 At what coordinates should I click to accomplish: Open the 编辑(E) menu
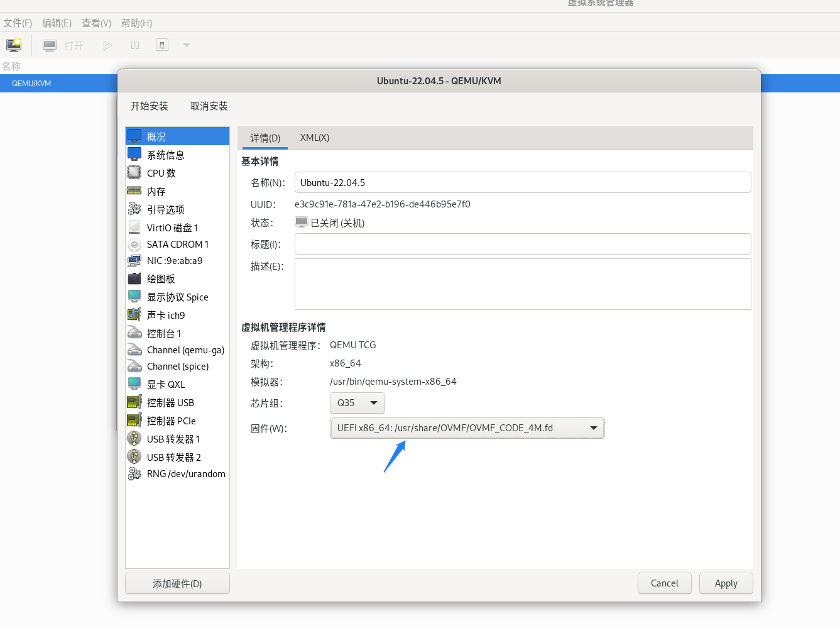(x=57, y=23)
